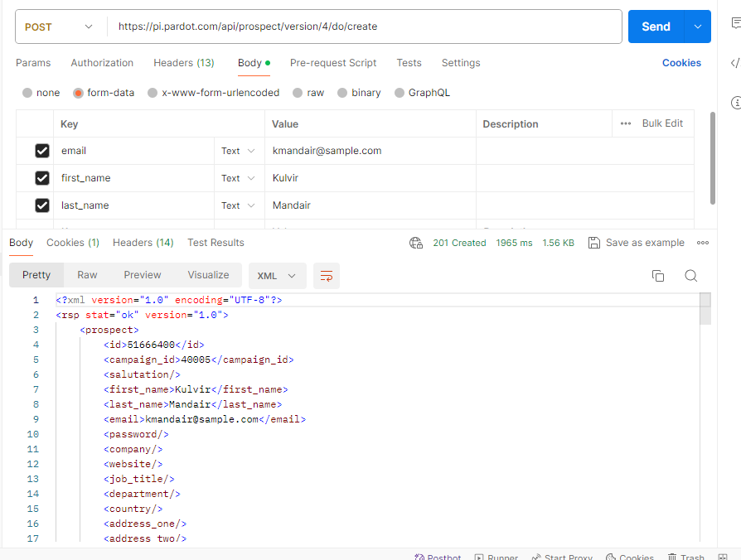The width and height of the screenshot is (741, 560).
Task: Open the request Settings tab
Action: click(461, 63)
